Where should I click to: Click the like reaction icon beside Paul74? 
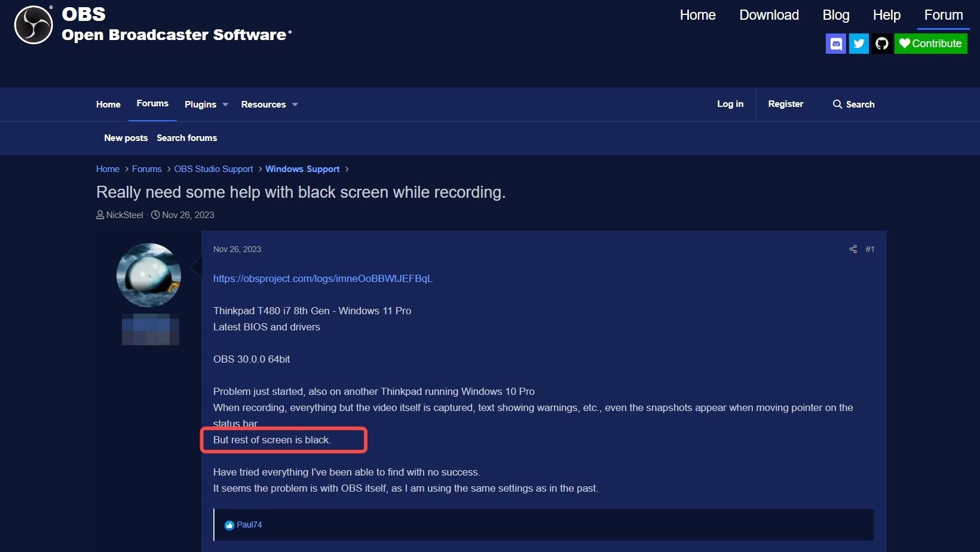pos(229,525)
